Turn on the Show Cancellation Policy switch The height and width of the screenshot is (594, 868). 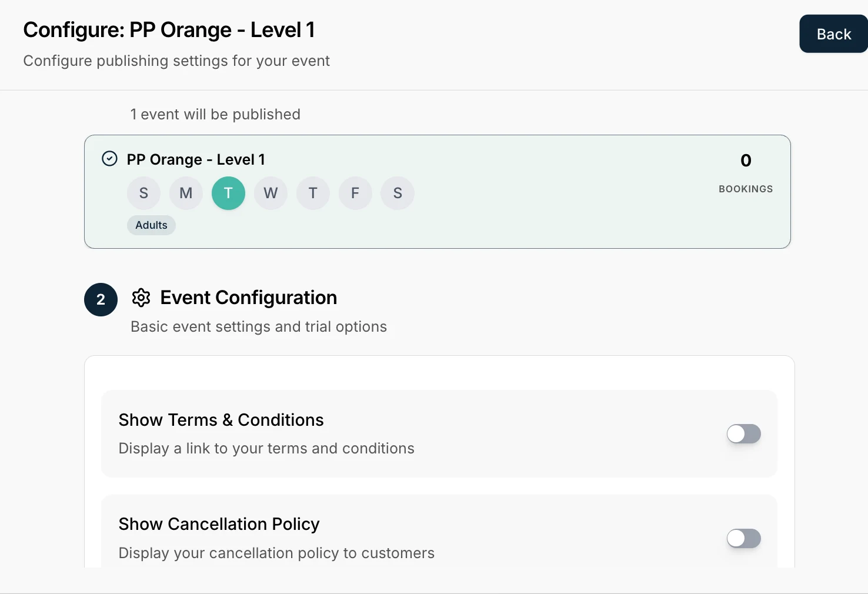tap(744, 538)
